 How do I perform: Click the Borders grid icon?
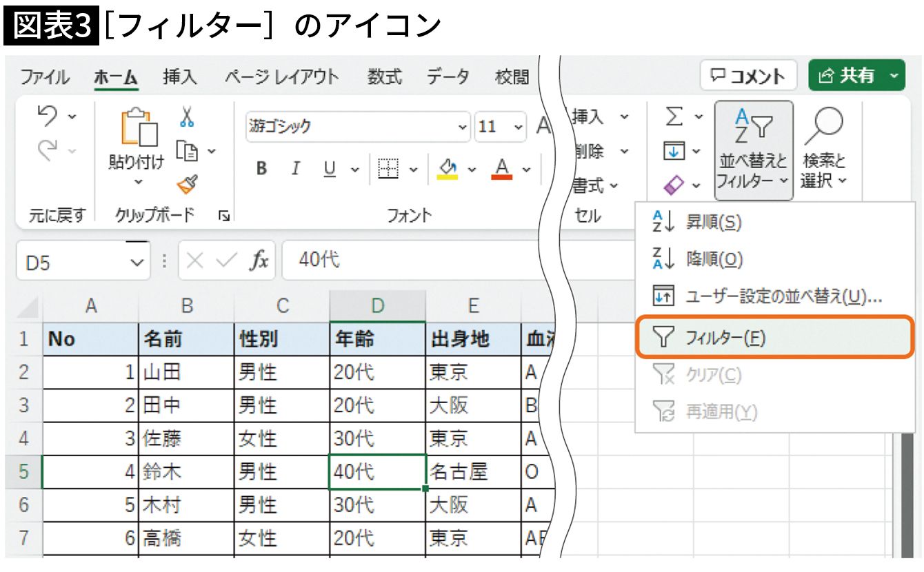[x=388, y=169]
